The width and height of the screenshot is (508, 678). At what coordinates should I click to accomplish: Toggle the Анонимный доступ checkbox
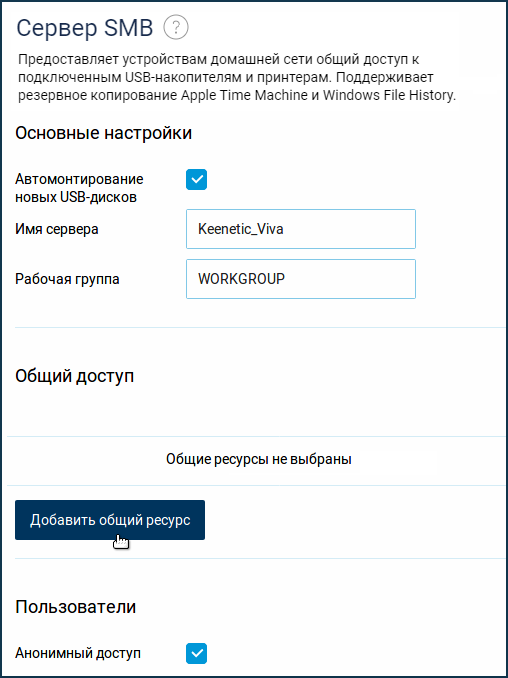197,653
